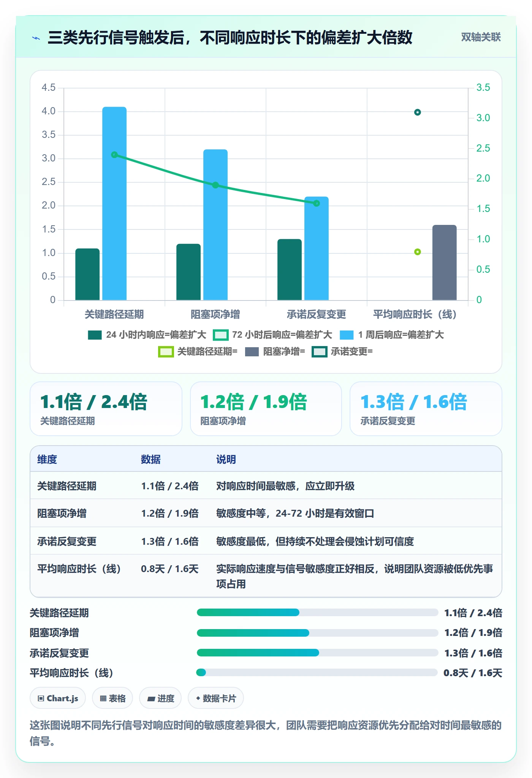The width and height of the screenshot is (532, 778).
Task: Click the light blue bar for 关键路径延期
Action: coord(114,204)
